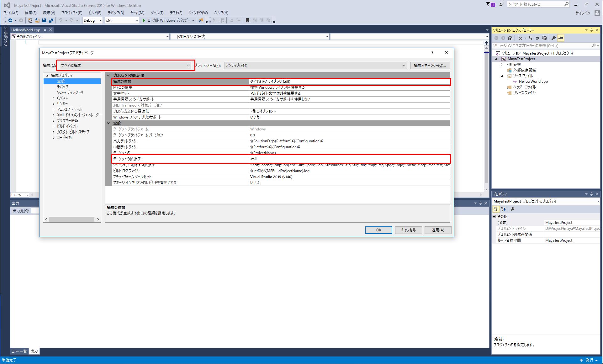Click Collapse All icon in Solution Explorer
Image resolution: width=603 pixels, height=364 pixels.
pos(537,38)
